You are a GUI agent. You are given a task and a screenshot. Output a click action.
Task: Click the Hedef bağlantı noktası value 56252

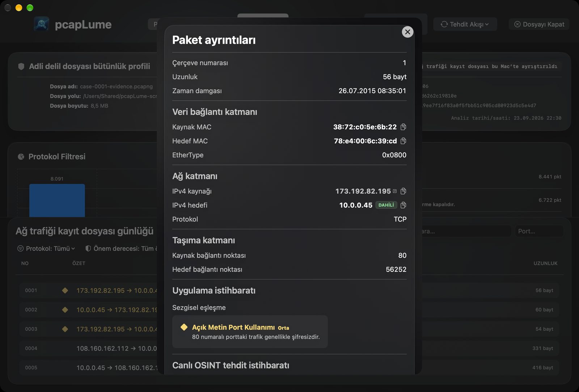coord(396,270)
